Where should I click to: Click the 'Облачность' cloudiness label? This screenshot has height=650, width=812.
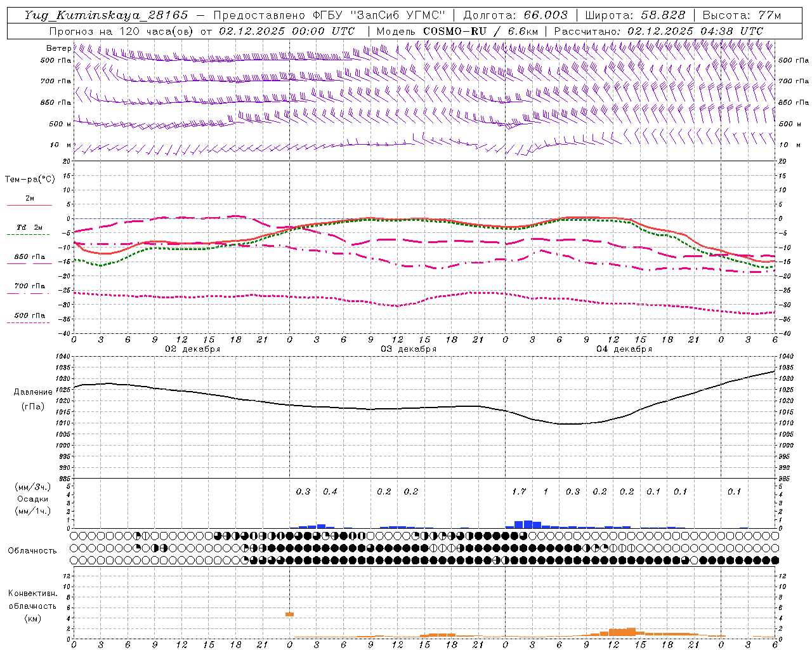pyautogui.click(x=32, y=551)
